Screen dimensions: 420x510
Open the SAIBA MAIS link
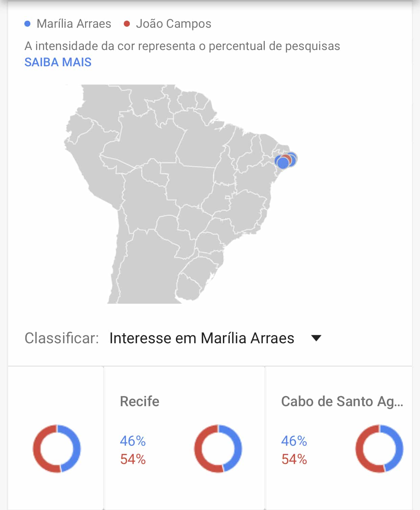coord(58,62)
